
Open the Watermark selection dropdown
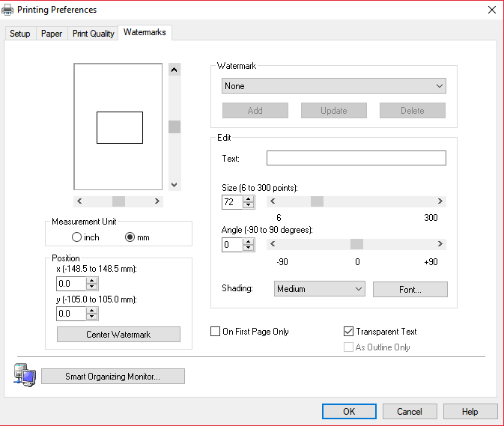(334, 86)
